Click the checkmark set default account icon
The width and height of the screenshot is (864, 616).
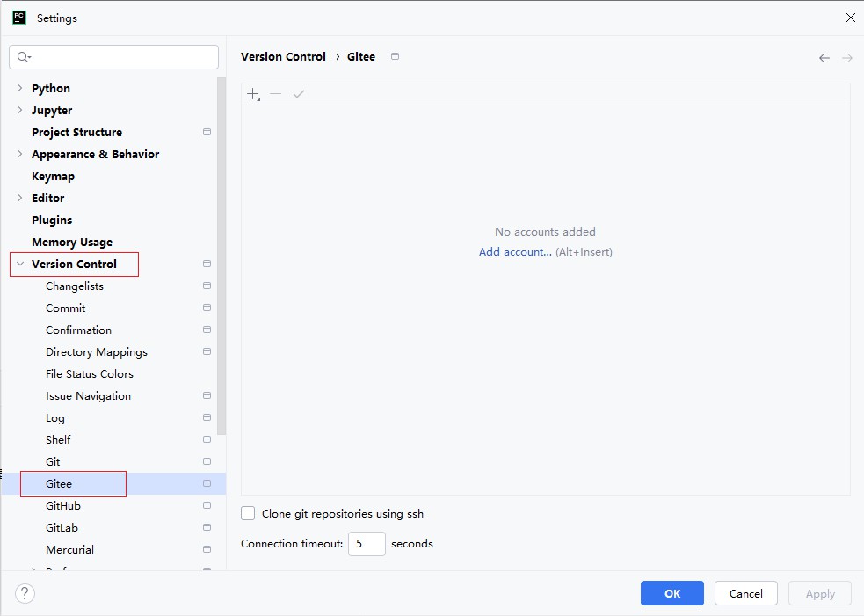(x=299, y=94)
